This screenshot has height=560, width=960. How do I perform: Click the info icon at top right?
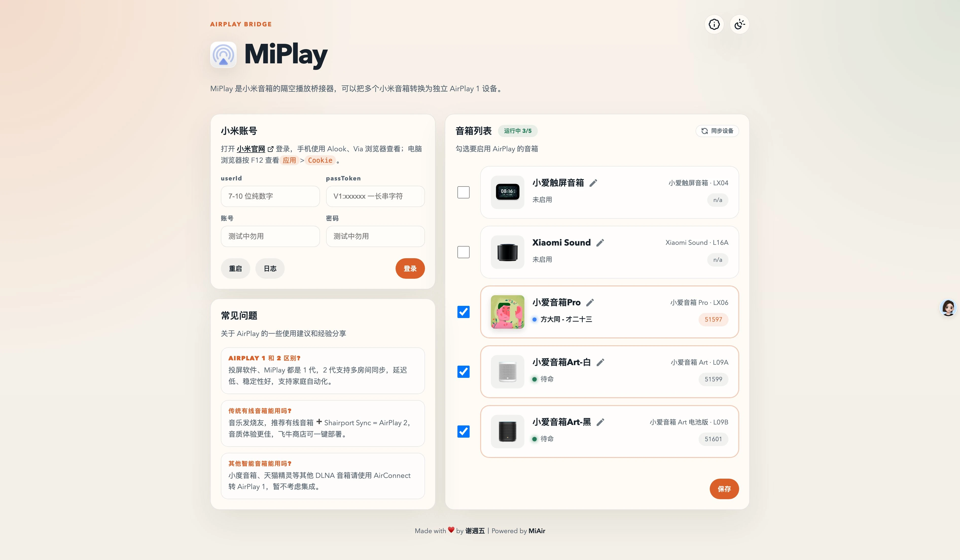[714, 24]
